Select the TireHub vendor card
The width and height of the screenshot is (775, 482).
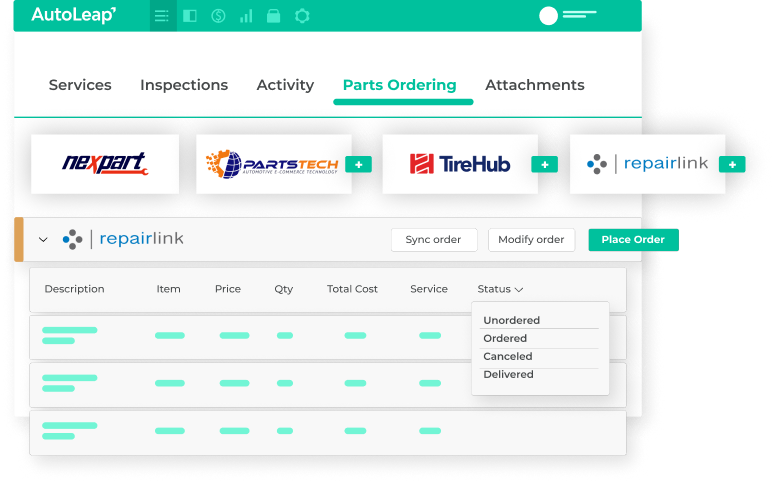click(460, 164)
